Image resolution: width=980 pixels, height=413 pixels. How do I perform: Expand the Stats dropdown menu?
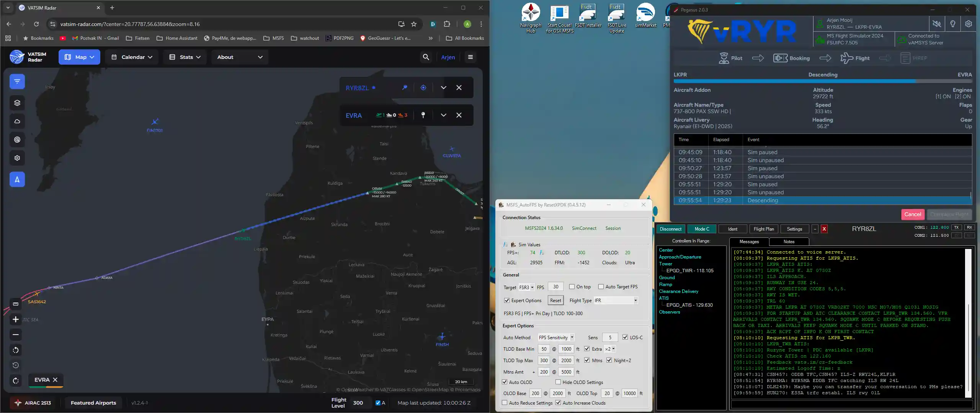[x=185, y=57]
